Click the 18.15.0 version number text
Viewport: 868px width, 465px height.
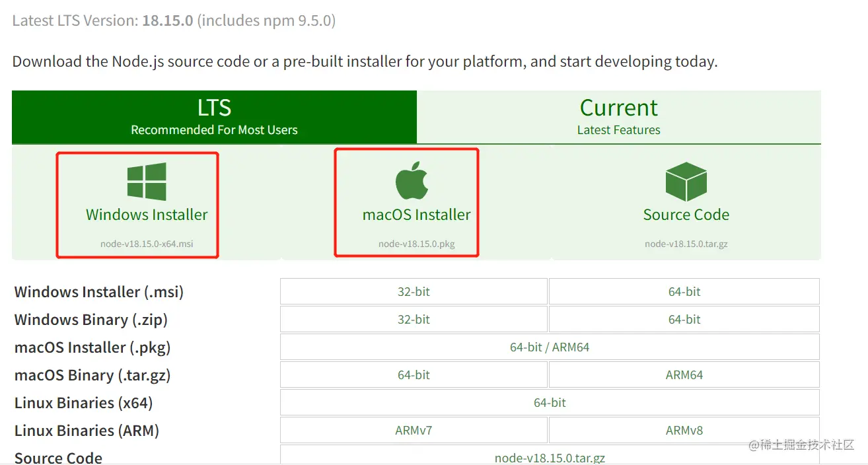[168, 20]
